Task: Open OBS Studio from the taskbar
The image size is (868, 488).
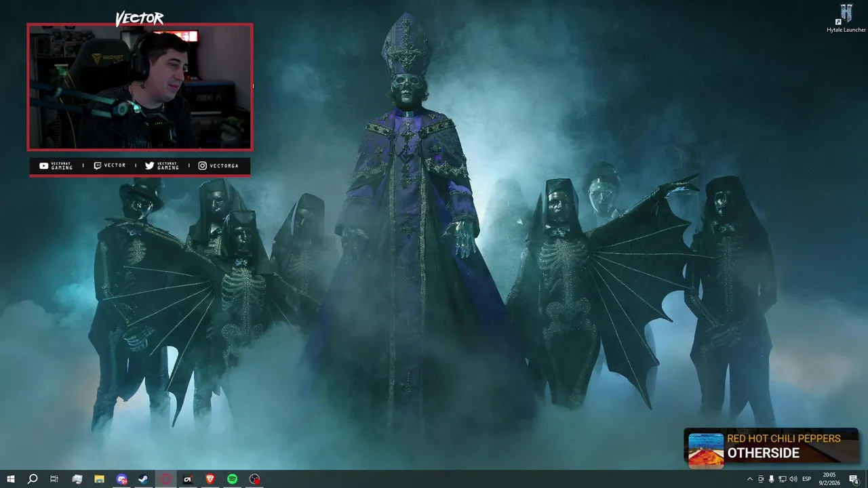Action: coord(254,479)
